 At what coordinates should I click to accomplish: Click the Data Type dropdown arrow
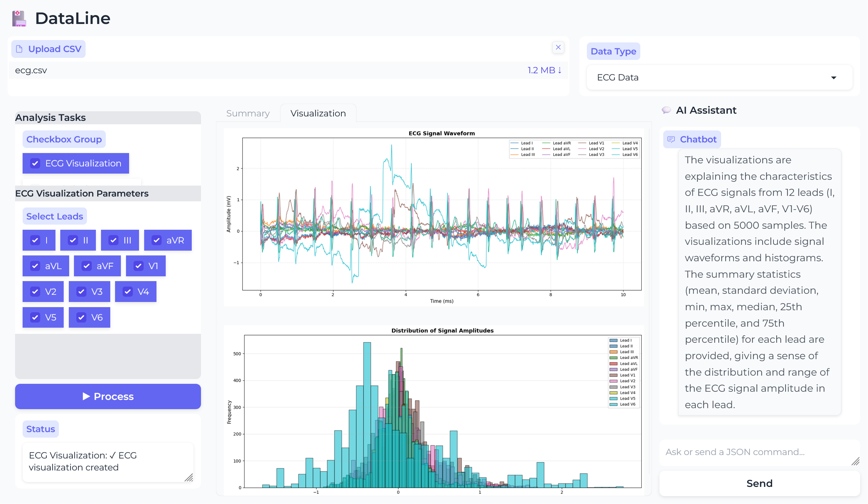click(833, 77)
